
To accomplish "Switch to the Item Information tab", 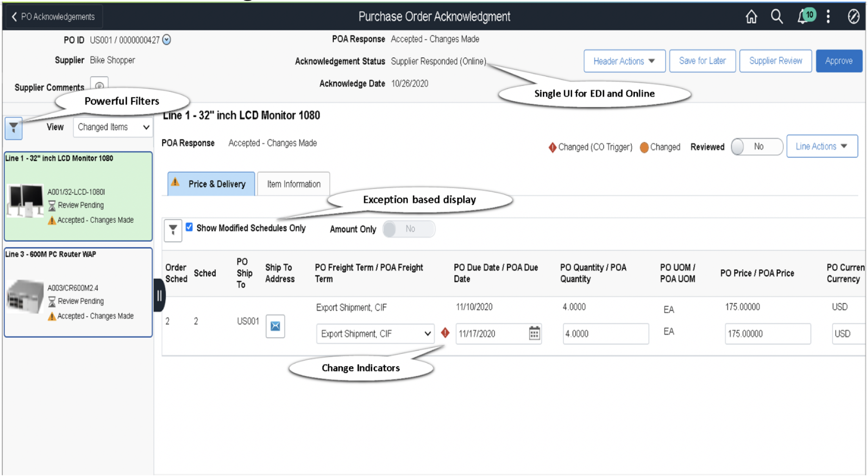I will pyautogui.click(x=293, y=183).
